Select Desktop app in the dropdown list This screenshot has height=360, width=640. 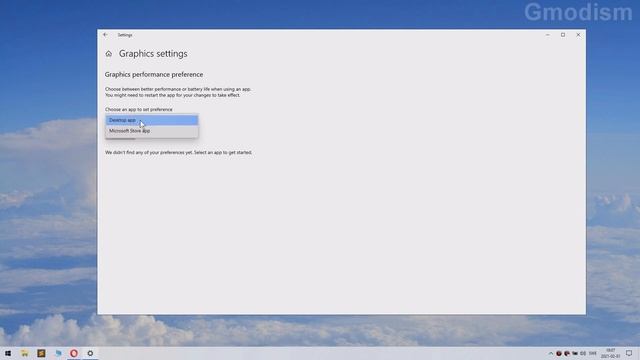pyautogui.click(x=152, y=120)
